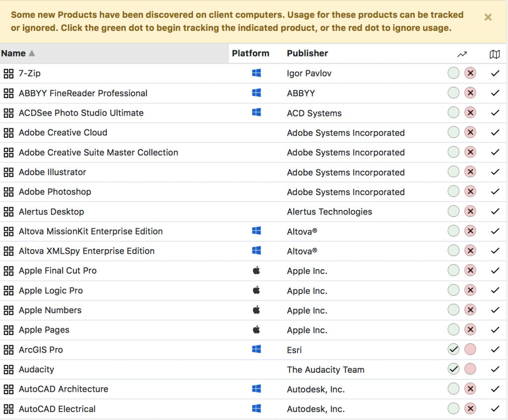The image size is (508, 420).
Task: Toggle the checked green dot for Audacity
Action: pyautogui.click(x=453, y=369)
